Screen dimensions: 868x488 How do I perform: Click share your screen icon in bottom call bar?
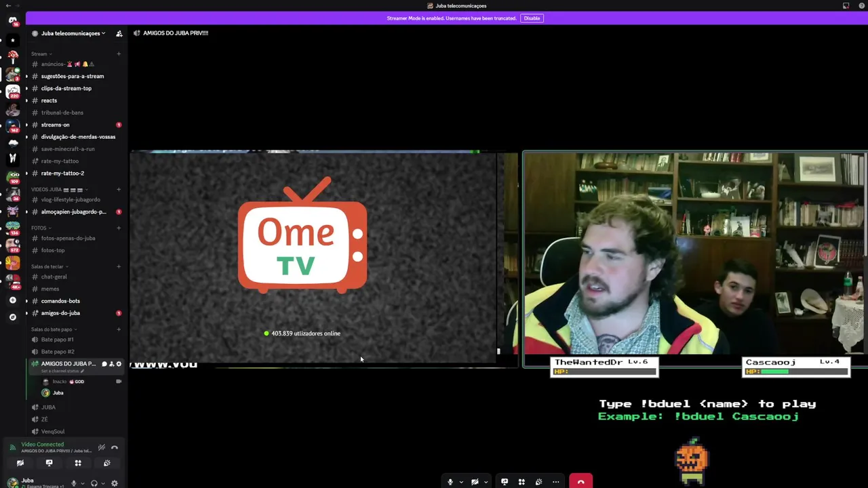[505, 482]
